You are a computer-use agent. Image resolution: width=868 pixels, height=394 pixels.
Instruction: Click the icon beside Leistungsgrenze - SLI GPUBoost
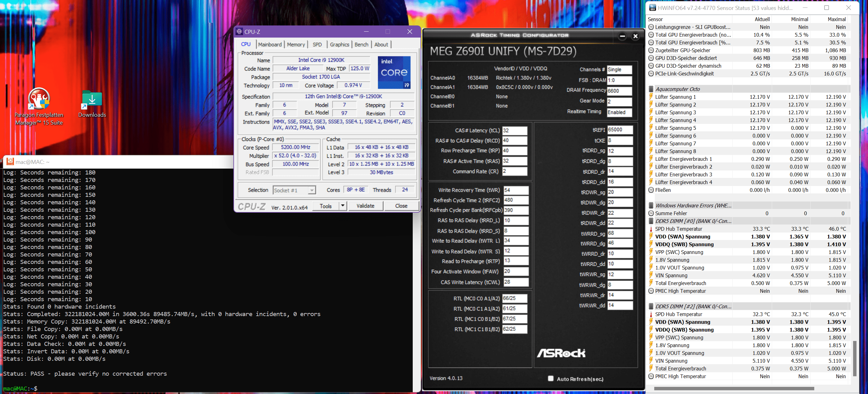651,27
